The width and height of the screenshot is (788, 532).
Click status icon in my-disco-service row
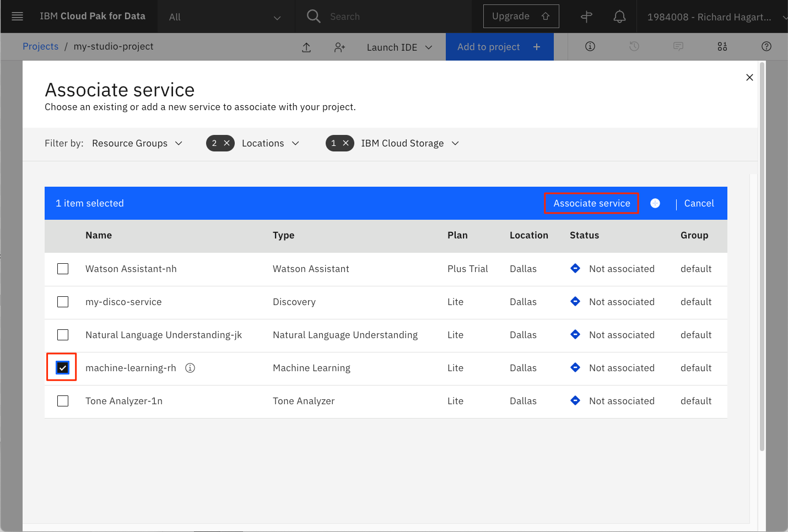pyautogui.click(x=575, y=301)
